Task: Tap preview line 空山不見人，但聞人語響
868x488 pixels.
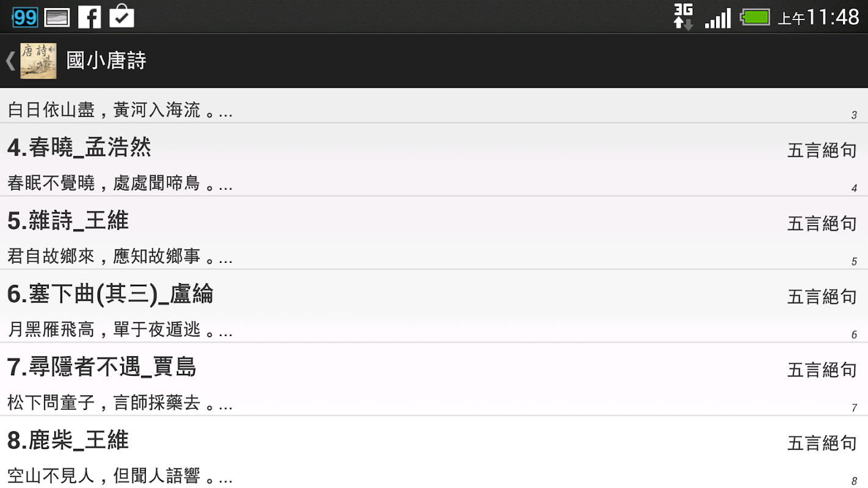Action: [120, 476]
